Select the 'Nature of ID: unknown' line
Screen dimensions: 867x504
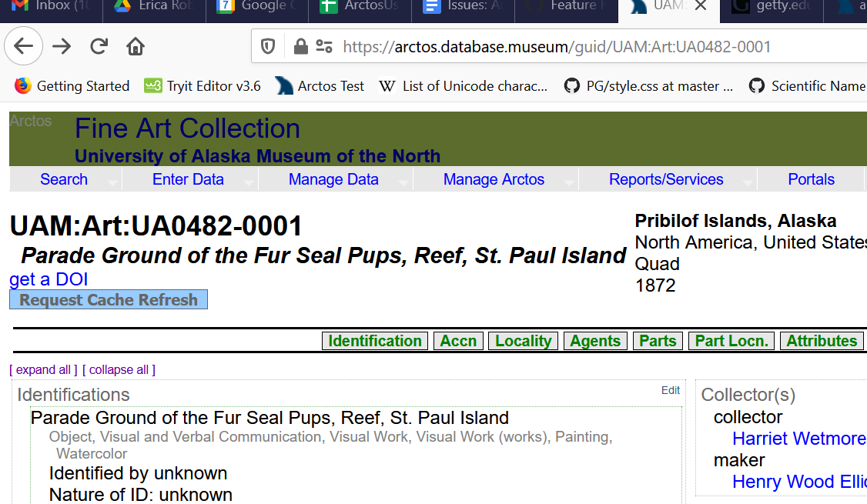140,495
